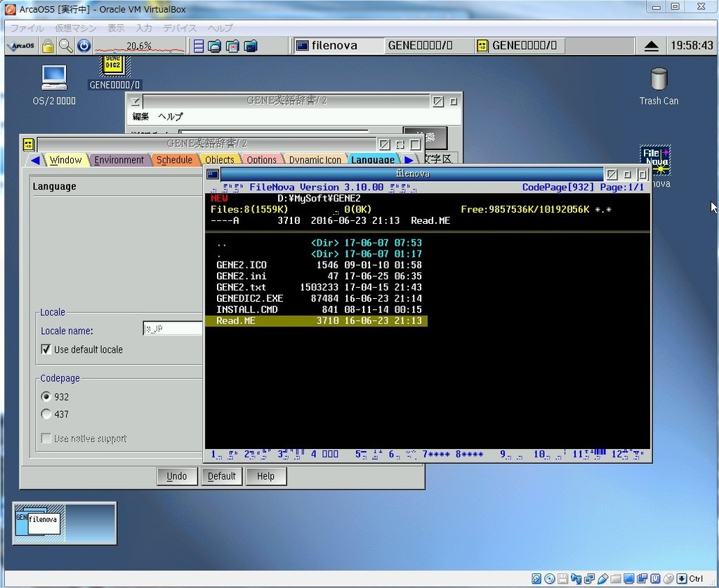Click the Locale name input field
The width and height of the screenshot is (719, 588).
pos(173,328)
